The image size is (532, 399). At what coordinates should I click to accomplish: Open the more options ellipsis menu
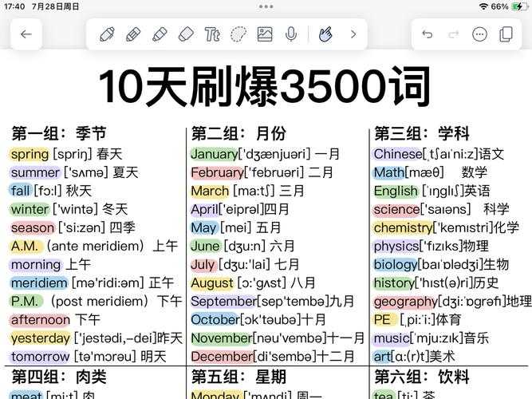(479, 34)
